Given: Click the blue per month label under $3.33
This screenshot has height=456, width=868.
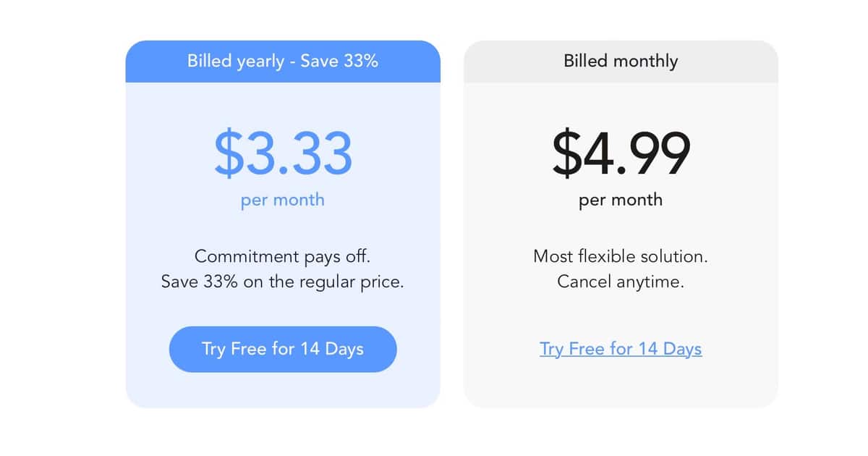Looking at the screenshot, I should coord(283,200).
